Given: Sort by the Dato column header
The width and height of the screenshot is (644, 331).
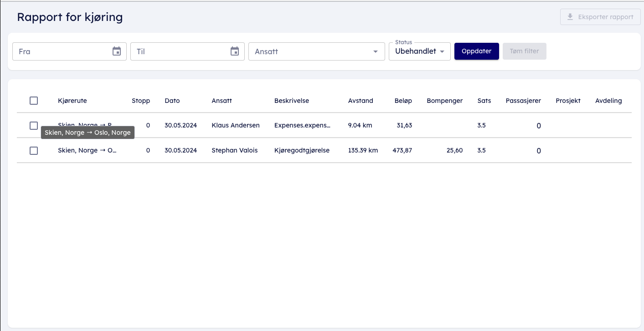Looking at the screenshot, I should click(x=172, y=101).
